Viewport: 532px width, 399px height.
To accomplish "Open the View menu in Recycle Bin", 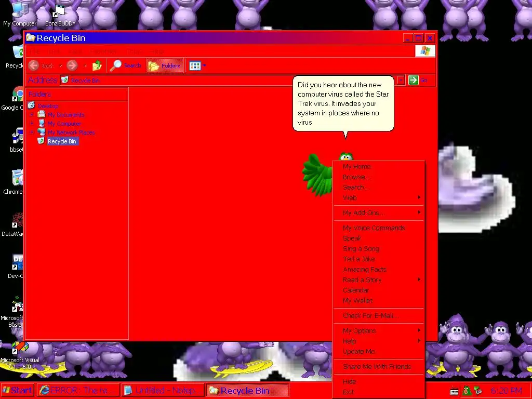I will [75, 51].
